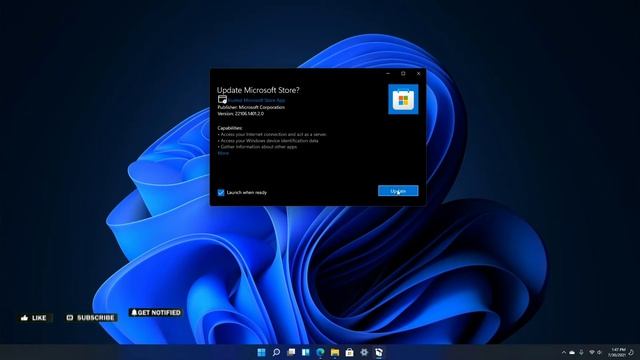The height and width of the screenshot is (360, 640).
Task: Maximize the installer dialog window
Action: click(x=403, y=73)
